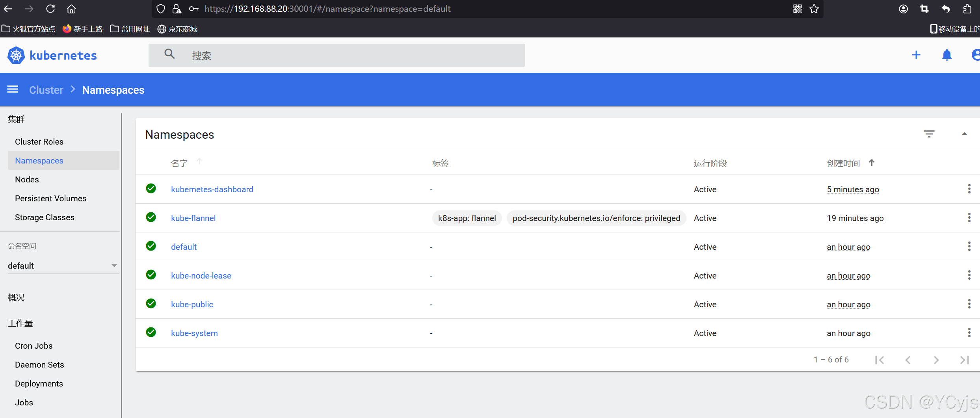Go to previous page of namespaces

[x=908, y=360]
